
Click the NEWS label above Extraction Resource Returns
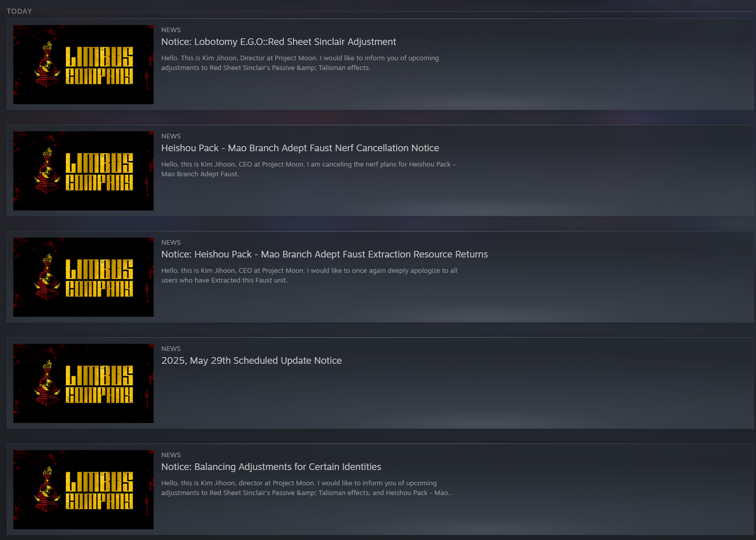point(171,243)
